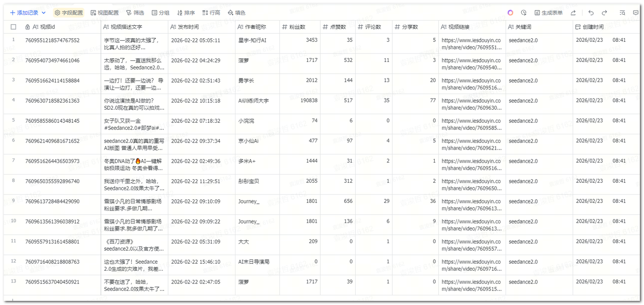Click the 生成表单 button

pos(548,13)
